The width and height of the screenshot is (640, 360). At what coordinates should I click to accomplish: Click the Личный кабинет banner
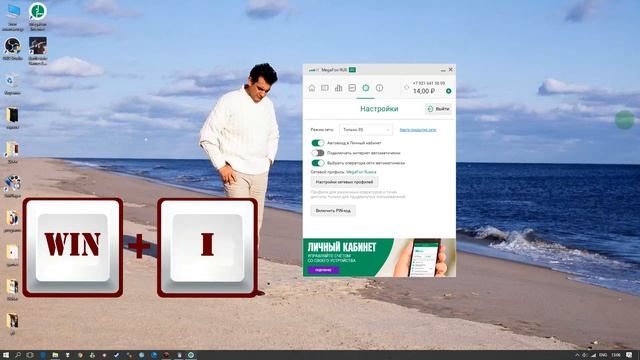coord(379,258)
